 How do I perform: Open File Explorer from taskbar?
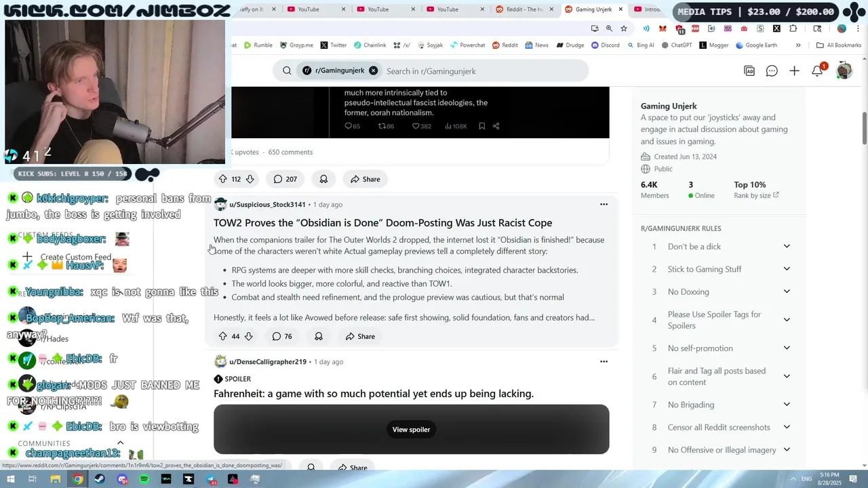[x=56, y=479]
